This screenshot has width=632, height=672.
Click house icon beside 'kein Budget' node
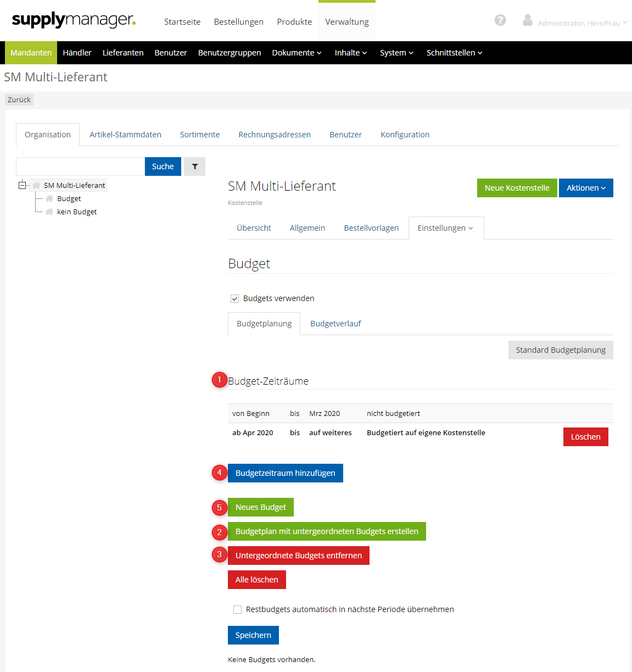click(49, 212)
